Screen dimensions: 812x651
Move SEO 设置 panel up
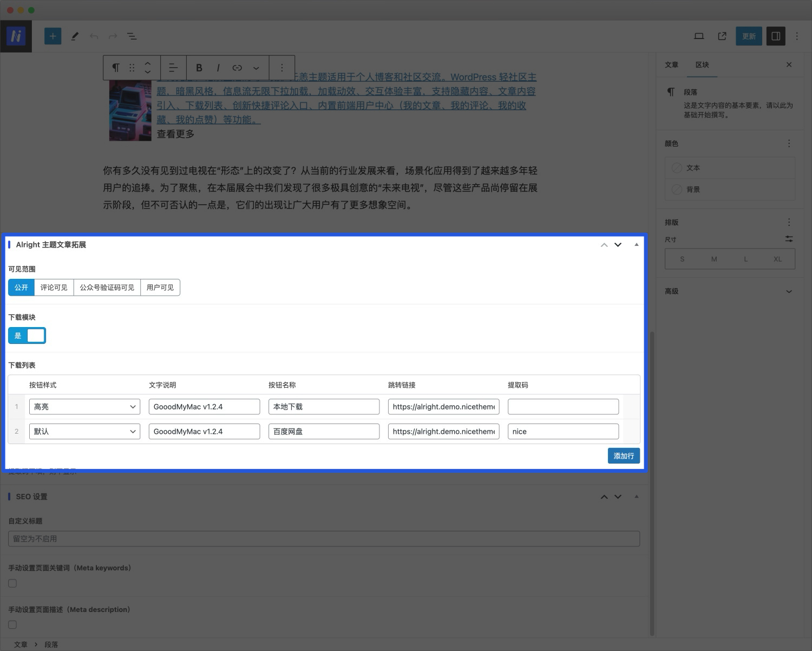[604, 497]
